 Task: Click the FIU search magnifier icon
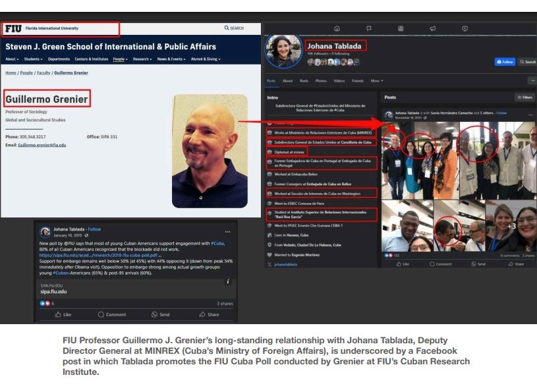click(227, 28)
